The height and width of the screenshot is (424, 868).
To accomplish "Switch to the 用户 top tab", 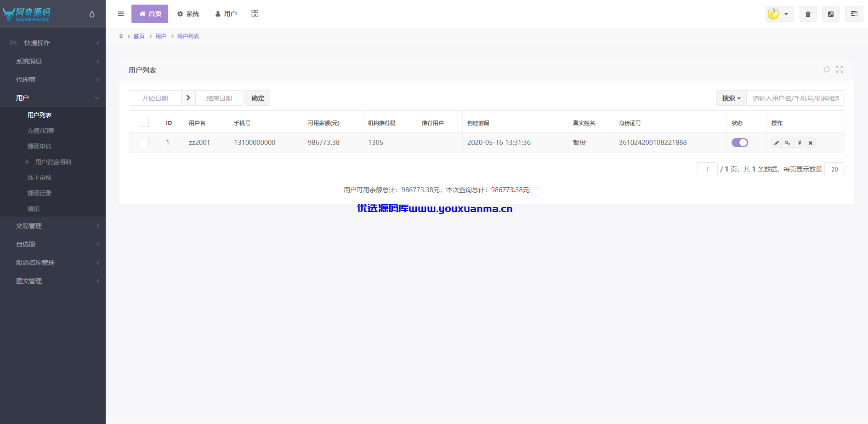I will [226, 14].
